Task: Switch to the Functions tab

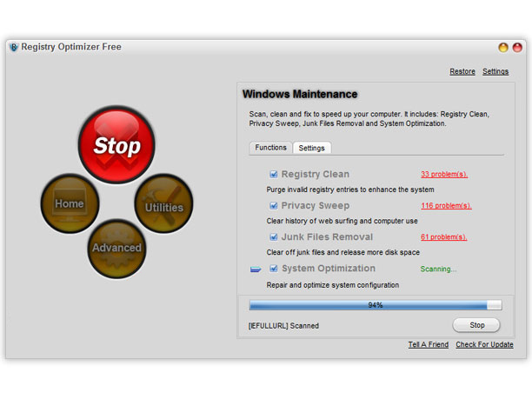Action: point(270,148)
